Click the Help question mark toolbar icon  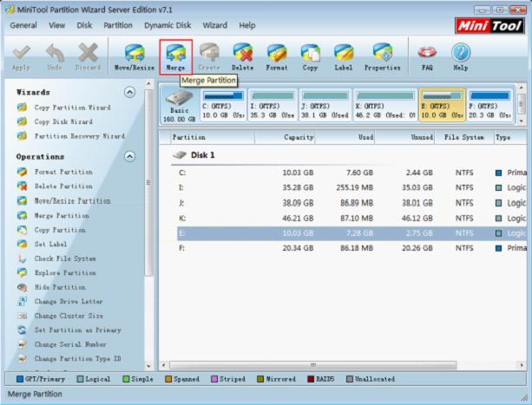point(461,53)
